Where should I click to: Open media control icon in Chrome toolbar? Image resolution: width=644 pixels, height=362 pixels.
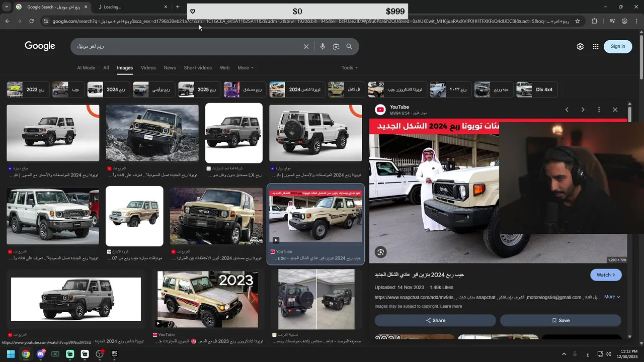(x=612, y=21)
